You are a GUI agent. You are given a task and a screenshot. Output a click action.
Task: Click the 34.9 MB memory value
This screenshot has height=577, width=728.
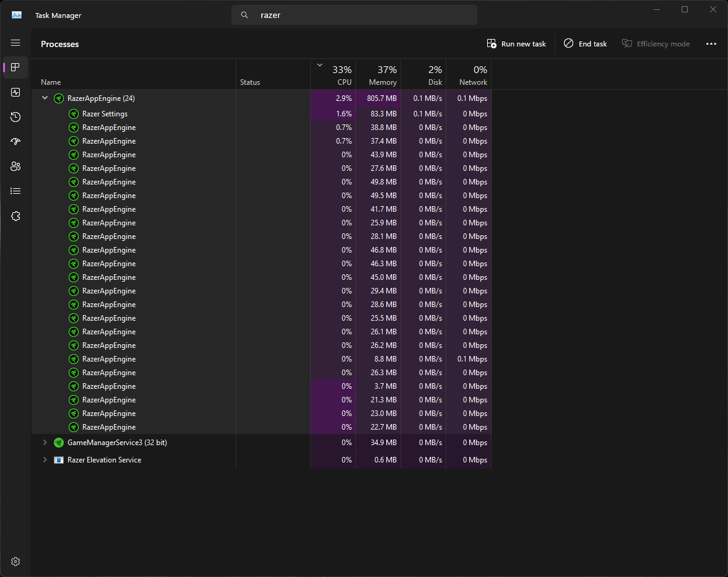[384, 443]
